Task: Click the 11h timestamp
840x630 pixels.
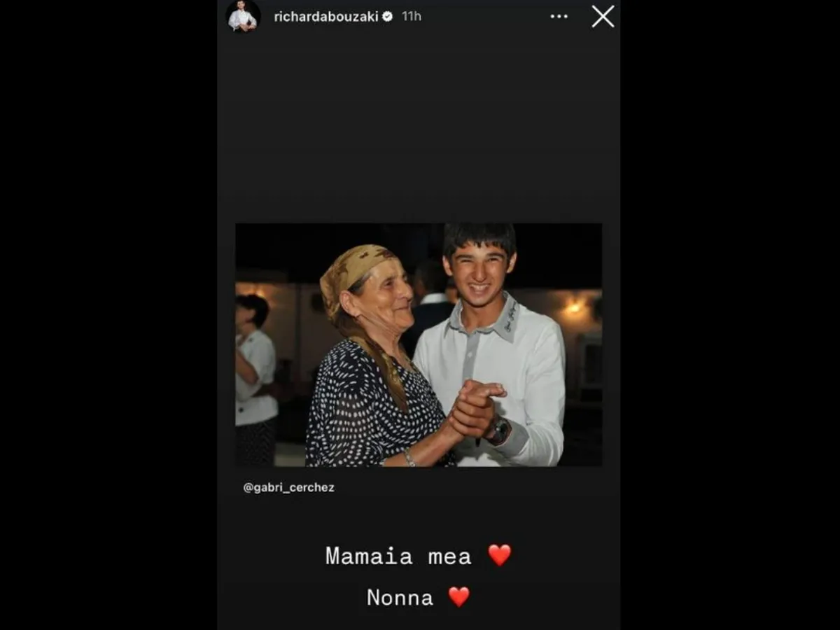Action: tap(412, 16)
